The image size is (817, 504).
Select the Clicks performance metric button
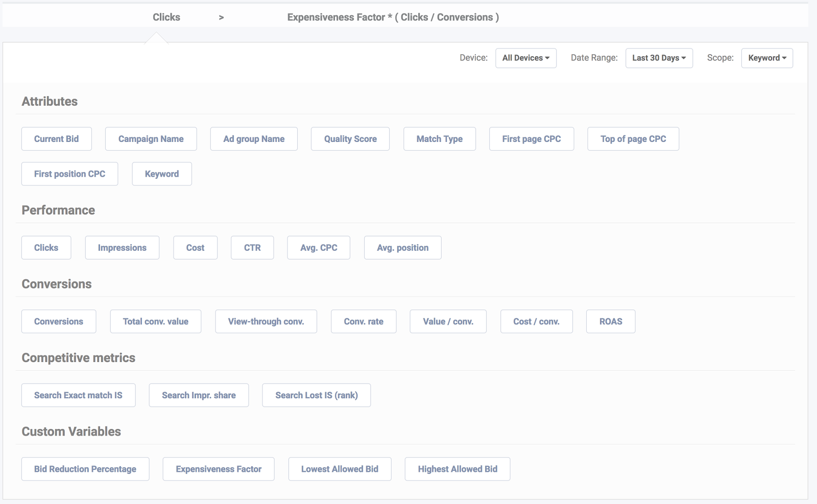(46, 248)
